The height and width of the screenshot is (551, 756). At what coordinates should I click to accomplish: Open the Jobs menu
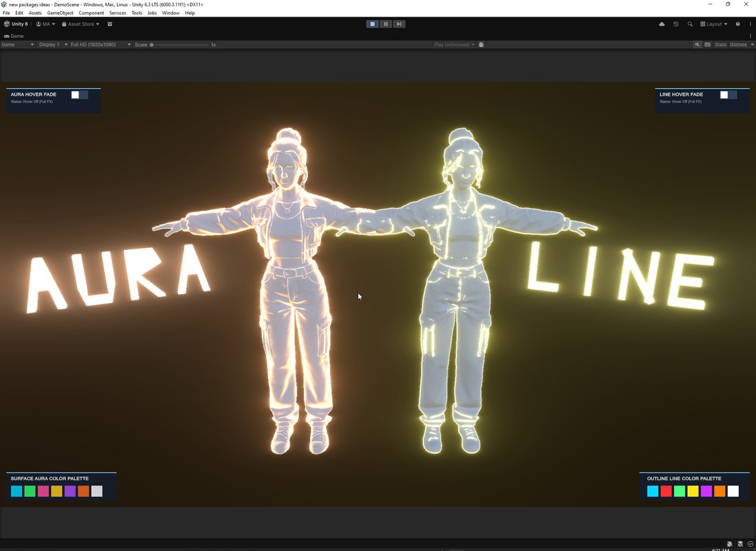(x=152, y=13)
